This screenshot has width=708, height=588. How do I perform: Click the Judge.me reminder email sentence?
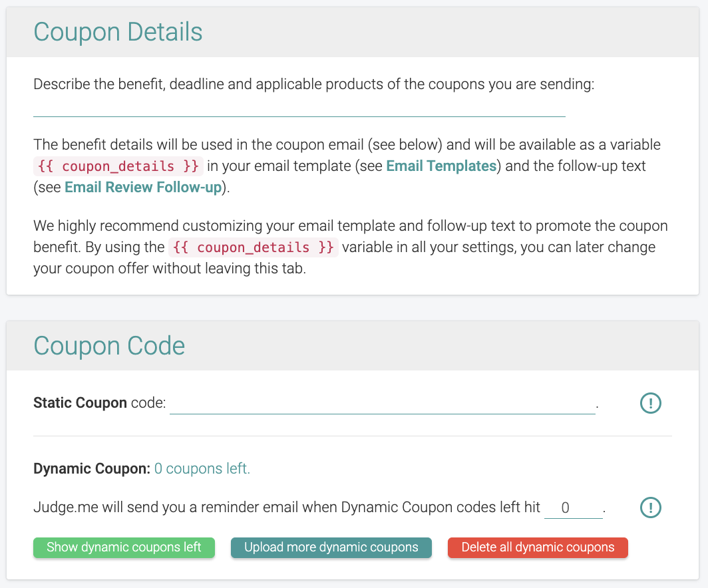pos(286,508)
